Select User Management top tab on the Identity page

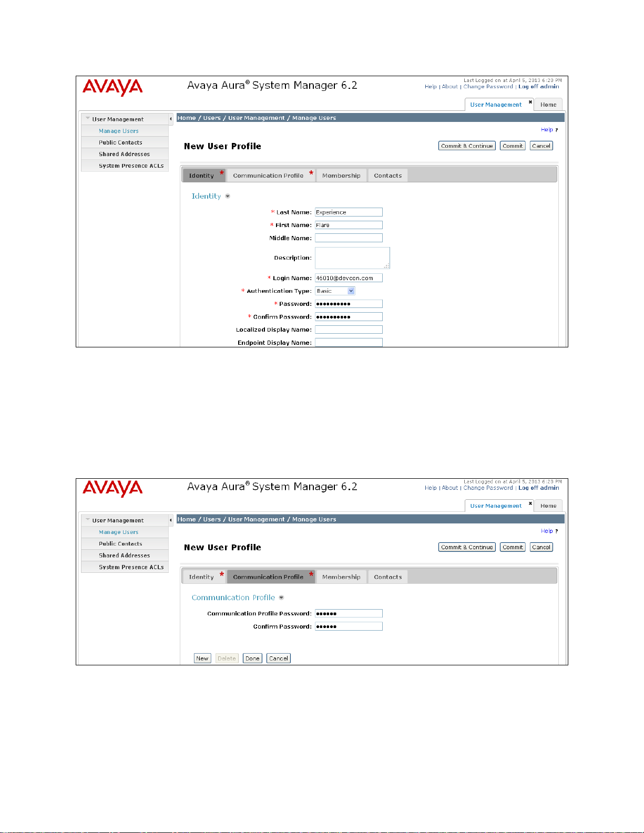tap(496, 105)
